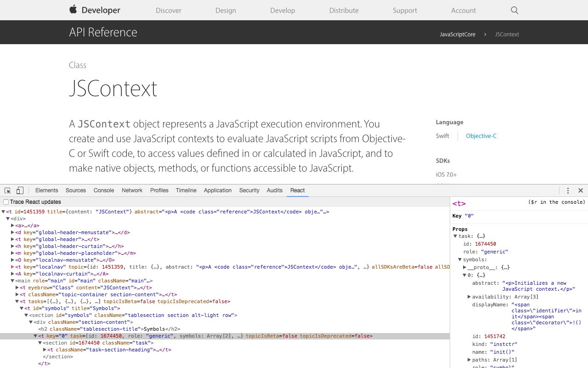The image size is (588, 368).
Task: Open the Application tab
Action: (218, 190)
